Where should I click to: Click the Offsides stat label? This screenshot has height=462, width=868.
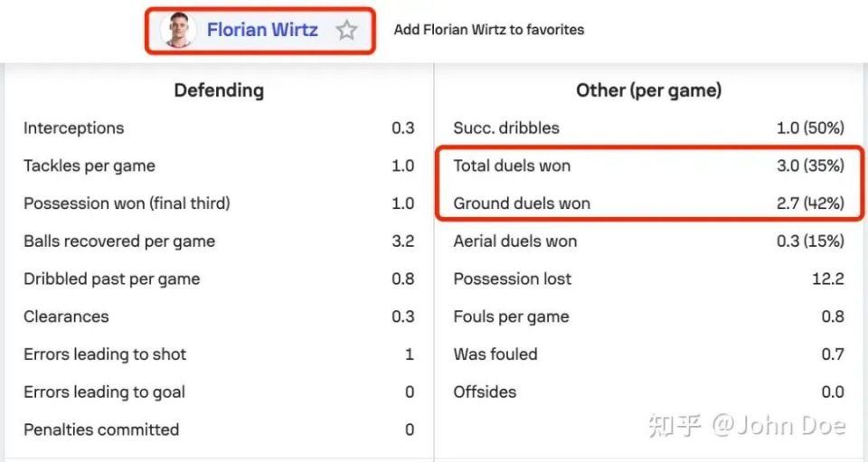pyautogui.click(x=485, y=391)
